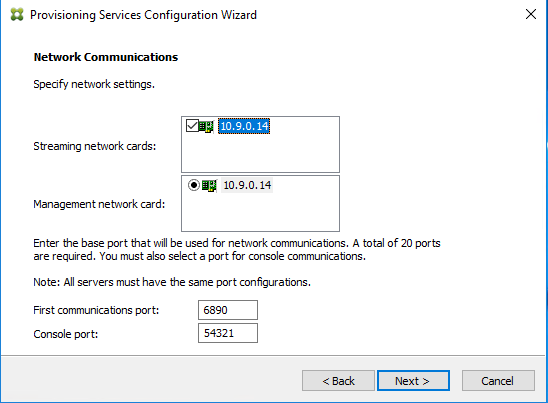The image size is (548, 403).
Task: Click empty area of Streaming cards list
Action: pyautogui.click(x=260, y=154)
